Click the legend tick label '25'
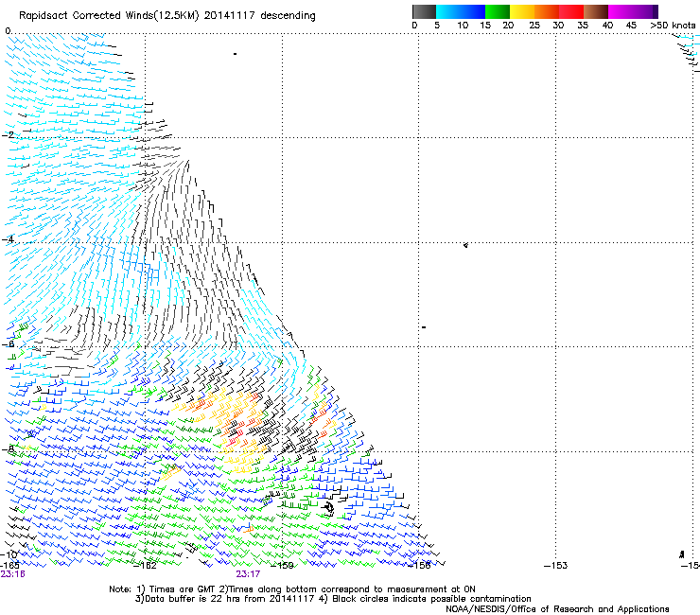Image resolution: width=700 pixels, height=615 pixels. (534, 26)
